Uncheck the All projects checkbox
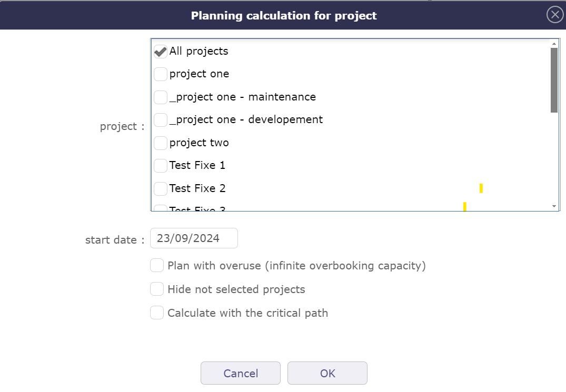The image size is (566, 392). [160, 51]
